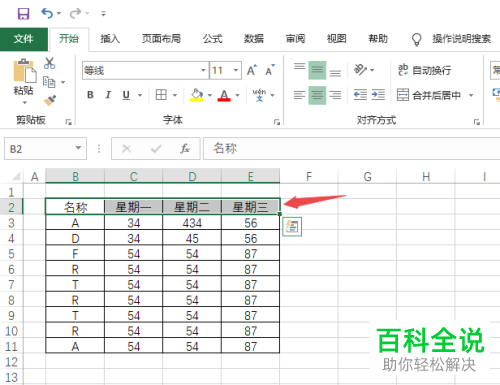500x385 pixels.
Task: Open the font color dropdown arrow
Action: (x=237, y=95)
